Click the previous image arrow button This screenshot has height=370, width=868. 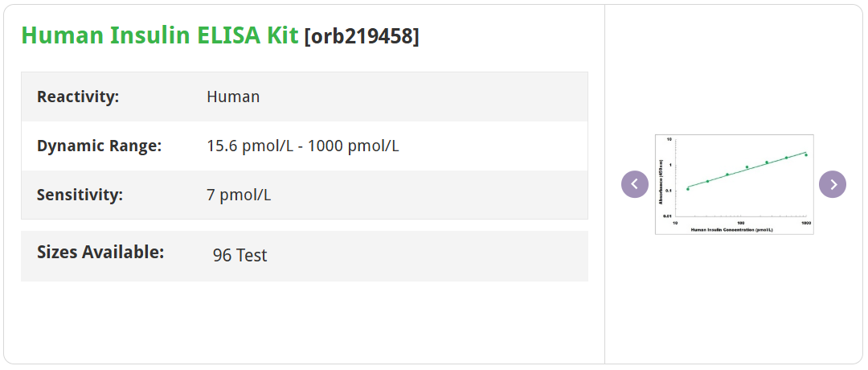[634, 184]
